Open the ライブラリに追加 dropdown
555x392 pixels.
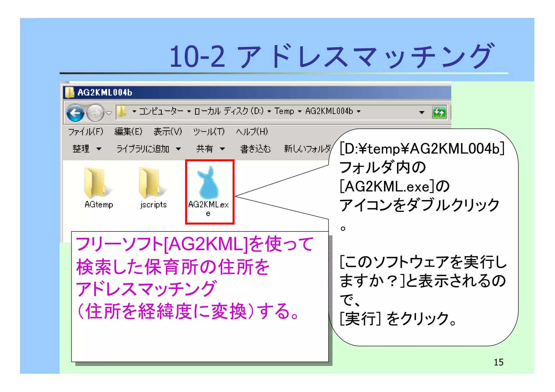click(149, 149)
